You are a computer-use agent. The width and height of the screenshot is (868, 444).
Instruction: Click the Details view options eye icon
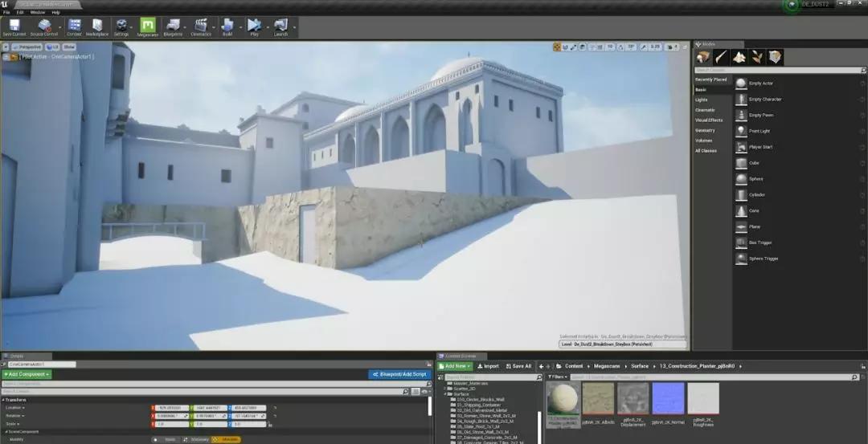pos(424,392)
